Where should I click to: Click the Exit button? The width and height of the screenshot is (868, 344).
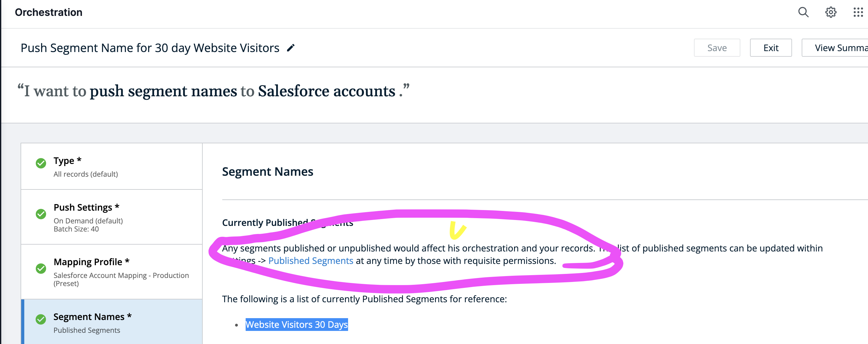tap(771, 48)
